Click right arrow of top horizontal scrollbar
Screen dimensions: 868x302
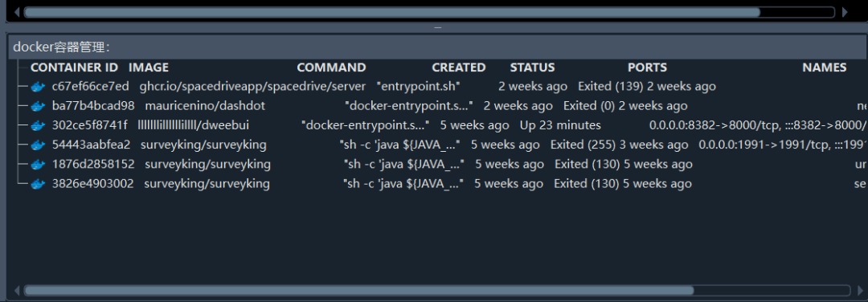845,12
